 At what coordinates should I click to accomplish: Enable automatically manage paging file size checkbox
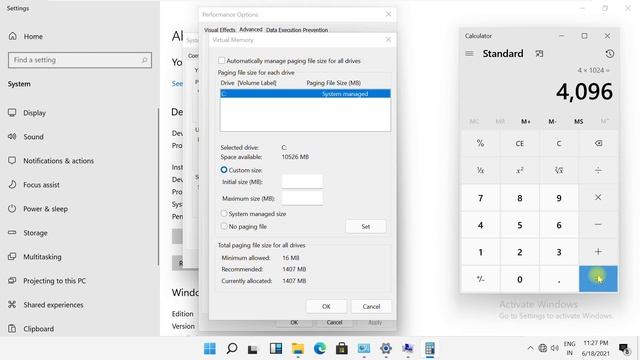[x=222, y=60]
